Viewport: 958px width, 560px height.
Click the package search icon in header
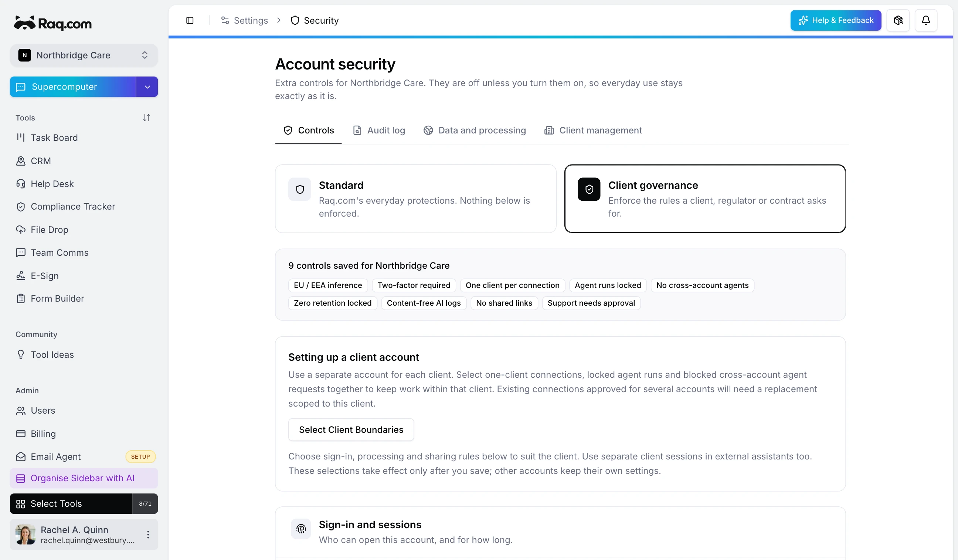898,21
